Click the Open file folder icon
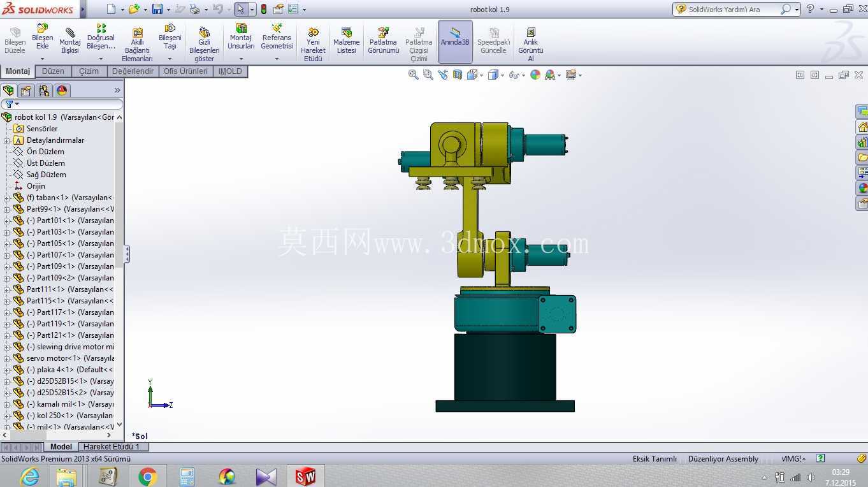The height and width of the screenshot is (487, 868). point(133,9)
